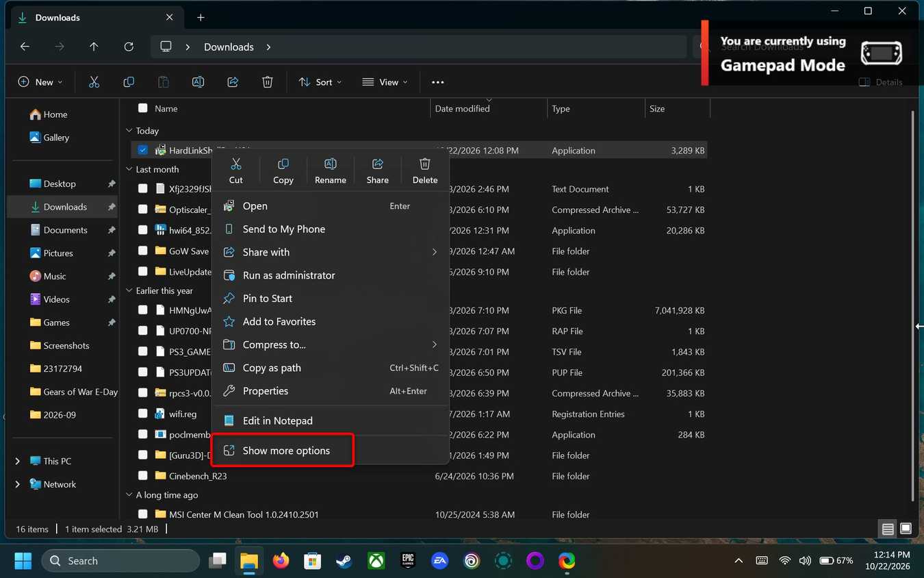
Task: Choose the Rename icon in the context menu
Action: (331, 164)
